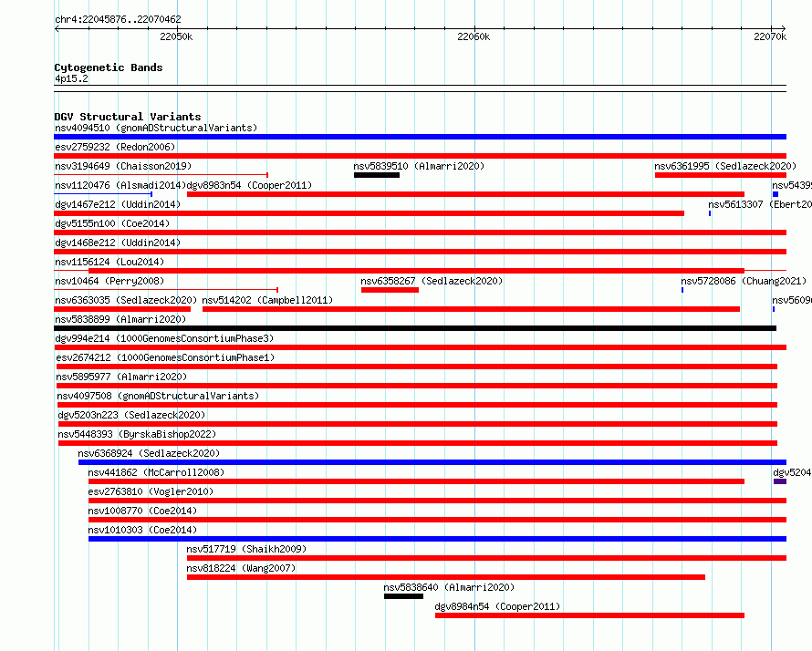Image resolution: width=812 pixels, height=651 pixels.
Task: Click the blue nsv1010303 variant bar
Action: coord(438,539)
